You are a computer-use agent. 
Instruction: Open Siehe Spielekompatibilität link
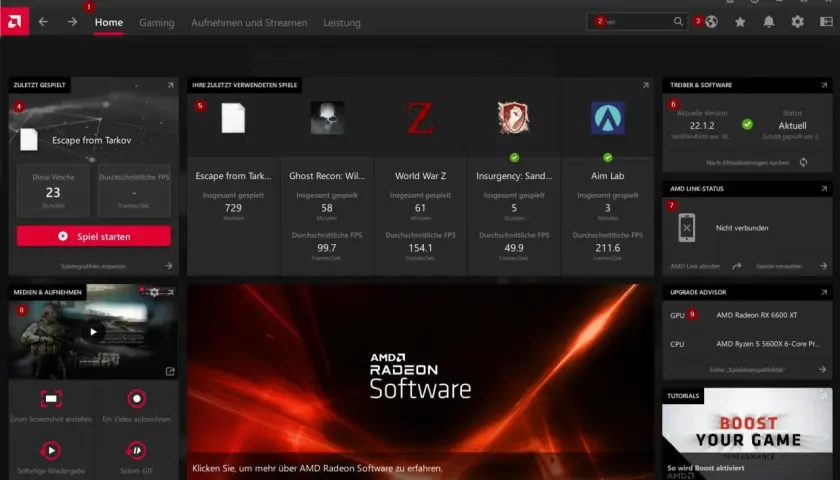747,370
